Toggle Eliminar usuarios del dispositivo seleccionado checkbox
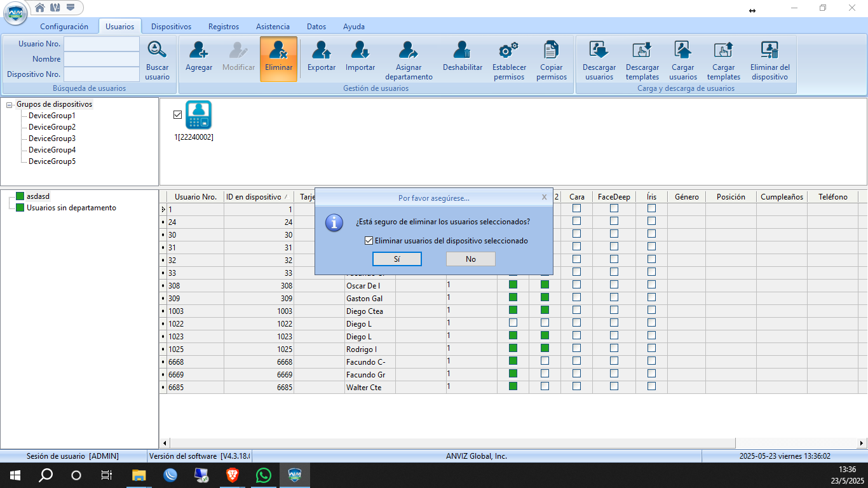868x488 pixels. 369,241
